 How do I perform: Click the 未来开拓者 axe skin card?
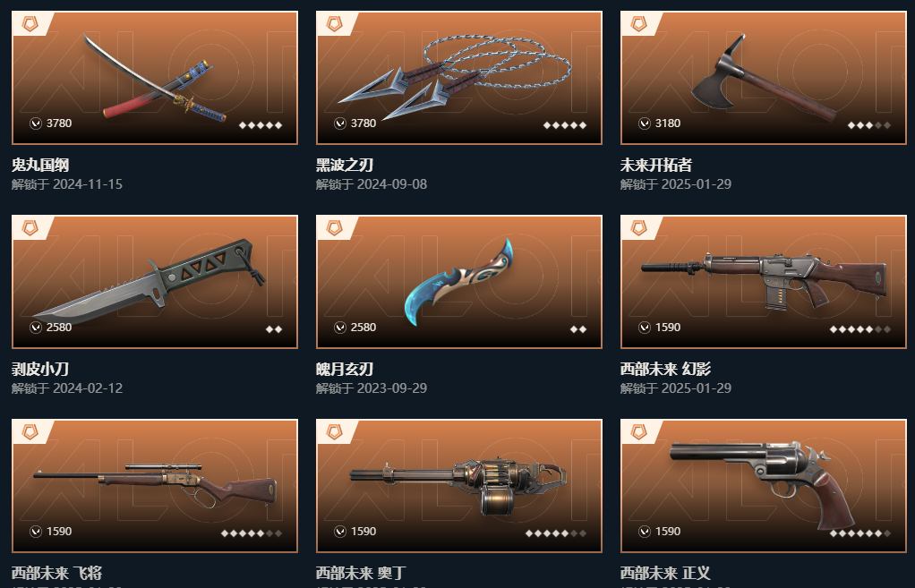point(764,78)
